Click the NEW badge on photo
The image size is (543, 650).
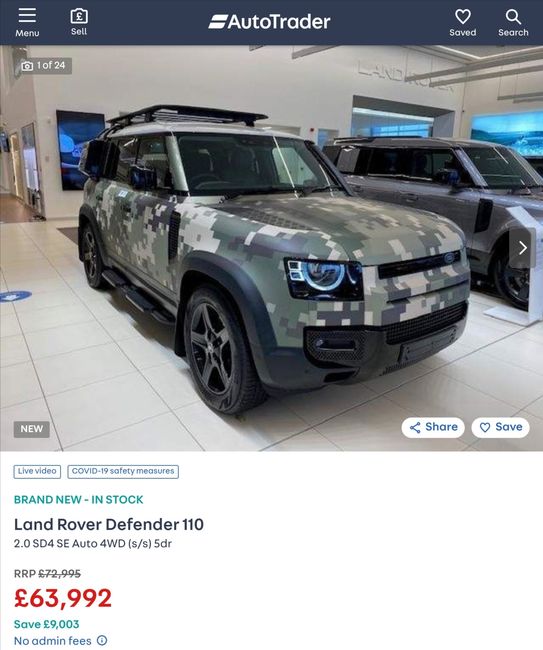tap(32, 429)
